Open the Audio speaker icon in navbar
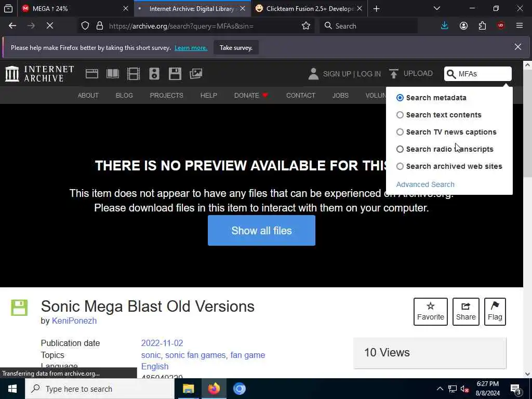532x399 pixels. 154,74
